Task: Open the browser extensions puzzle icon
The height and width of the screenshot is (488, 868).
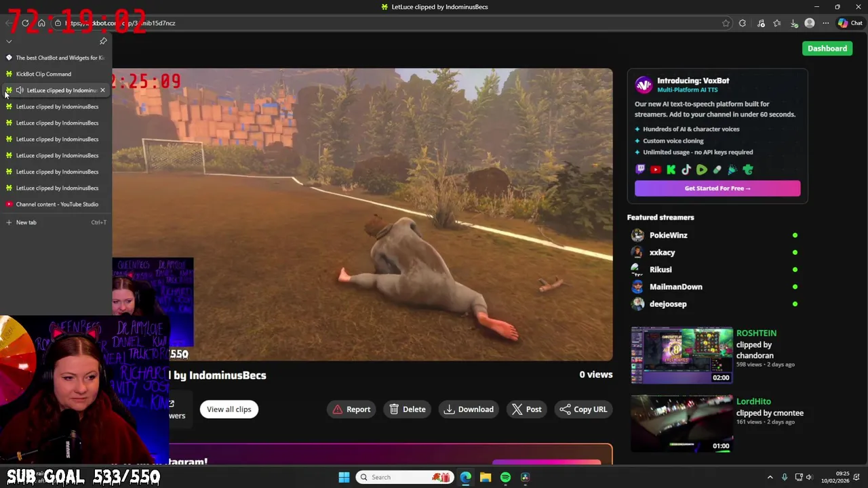Action: (743, 23)
